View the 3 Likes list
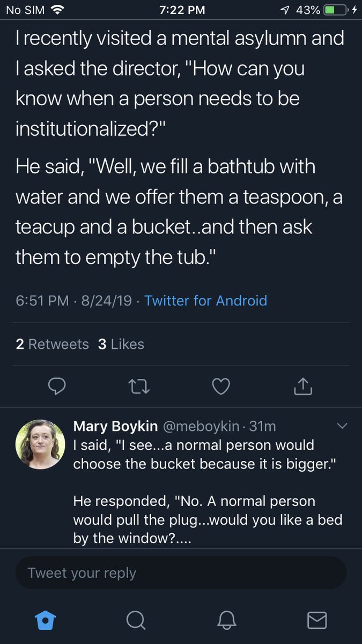362x644 pixels. click(121, 344)
